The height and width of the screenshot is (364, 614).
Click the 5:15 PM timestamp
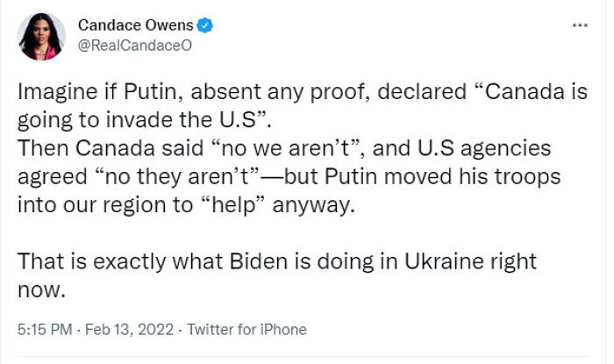click(x=44, y=330)
